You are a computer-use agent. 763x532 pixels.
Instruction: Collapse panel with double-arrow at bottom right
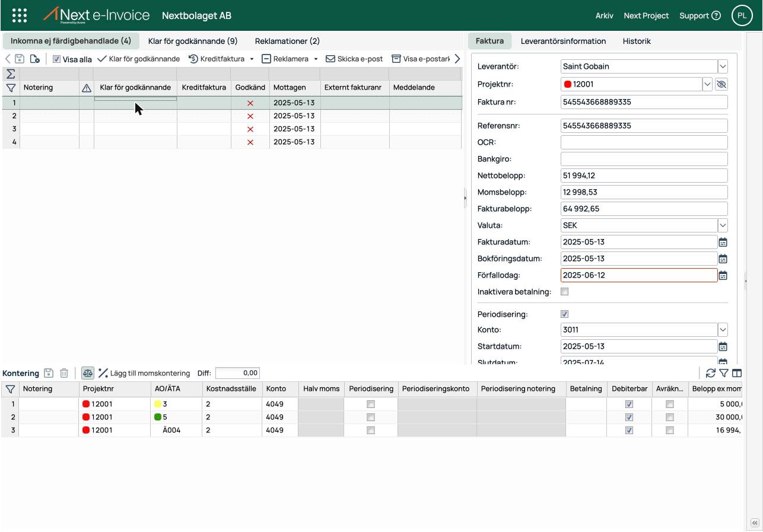pos(755,523)
